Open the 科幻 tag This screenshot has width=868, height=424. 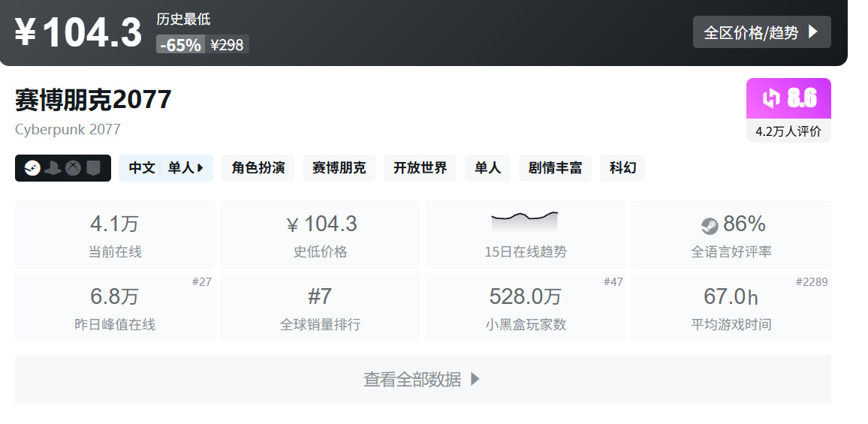pos(622,167)
